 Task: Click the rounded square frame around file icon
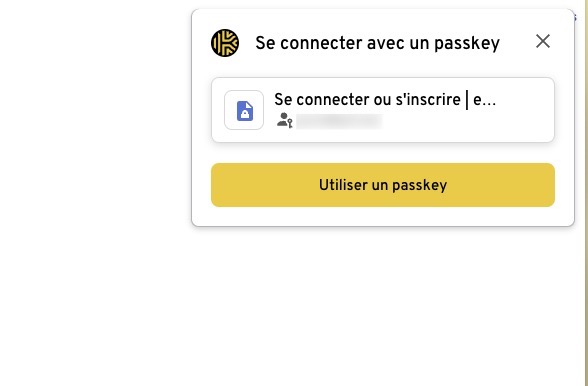(x=244, y=110)
